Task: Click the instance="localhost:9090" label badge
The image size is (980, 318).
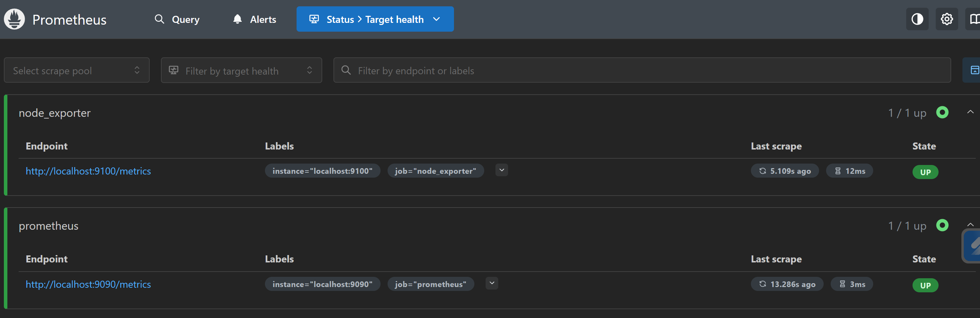Action: click(323, 284)
